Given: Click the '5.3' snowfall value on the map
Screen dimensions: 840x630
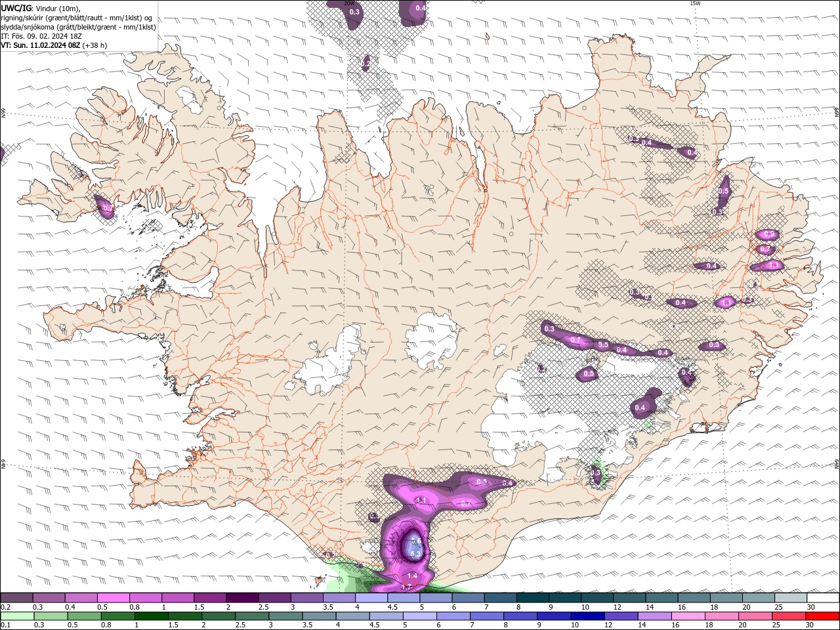Looking at the screenshot, I should (415, 554).
